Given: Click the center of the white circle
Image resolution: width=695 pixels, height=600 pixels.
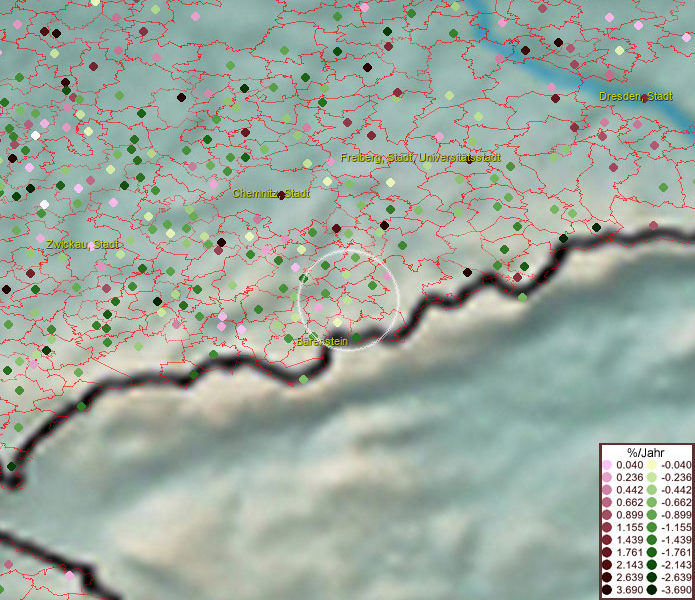Looking at the screenshot, I should coord(348,298).
